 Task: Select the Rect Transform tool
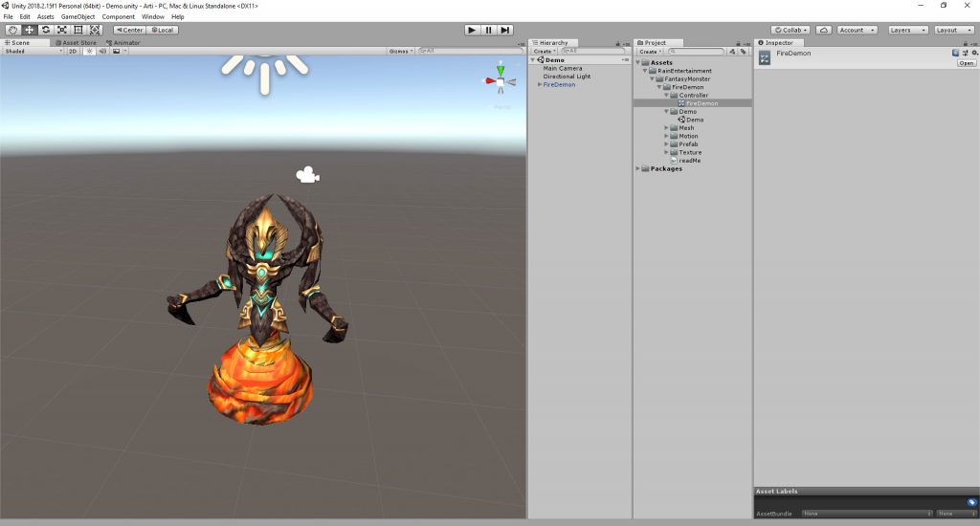(x=78, y=30)
